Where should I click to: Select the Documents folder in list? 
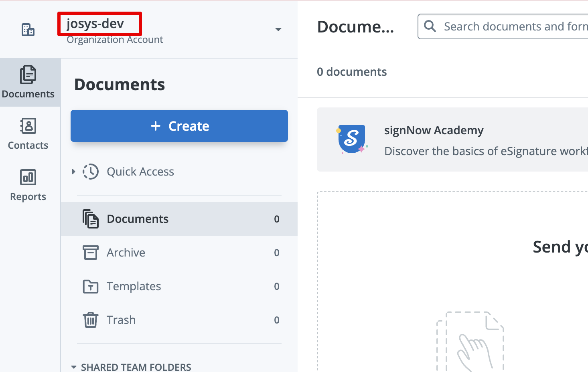tap(138, 219)
